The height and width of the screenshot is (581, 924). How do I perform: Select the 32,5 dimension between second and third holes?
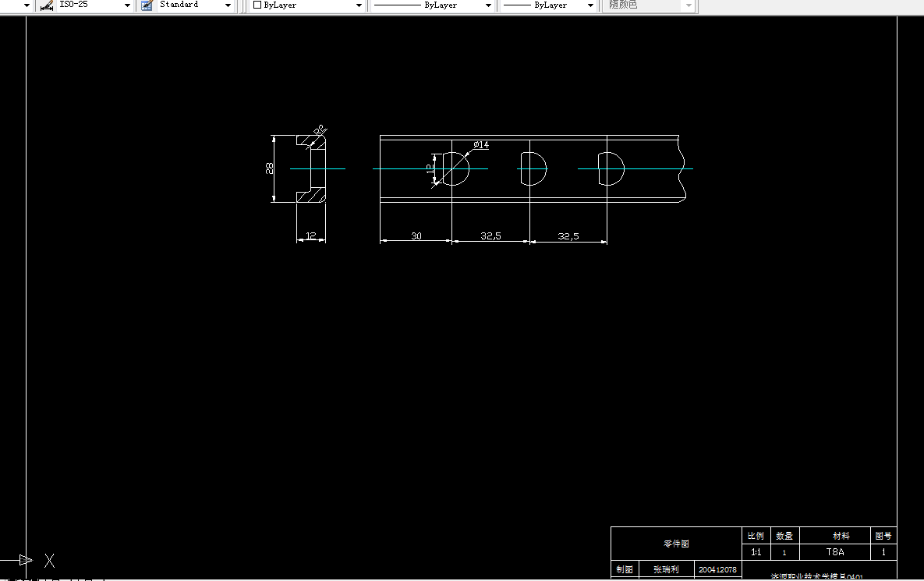point(568,236)
